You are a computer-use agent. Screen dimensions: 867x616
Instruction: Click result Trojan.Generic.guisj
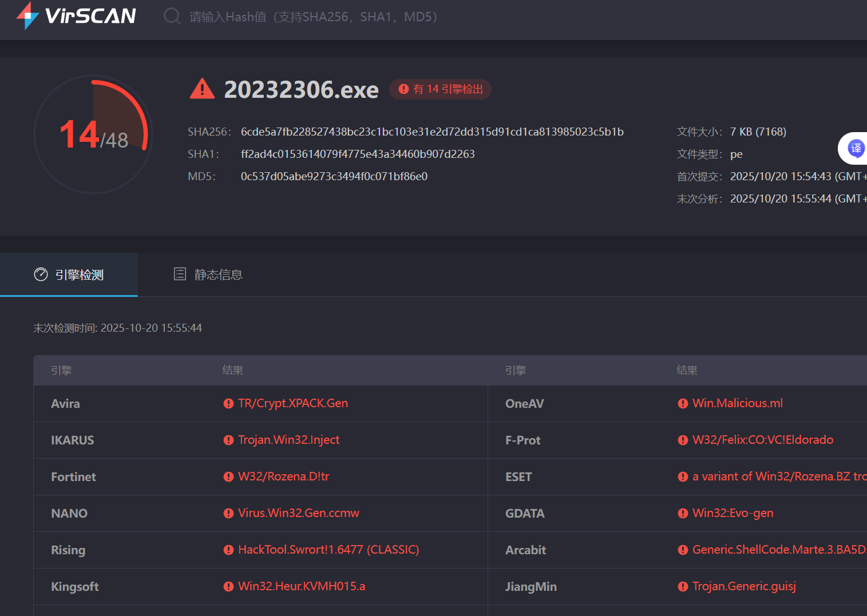[744, 586]
